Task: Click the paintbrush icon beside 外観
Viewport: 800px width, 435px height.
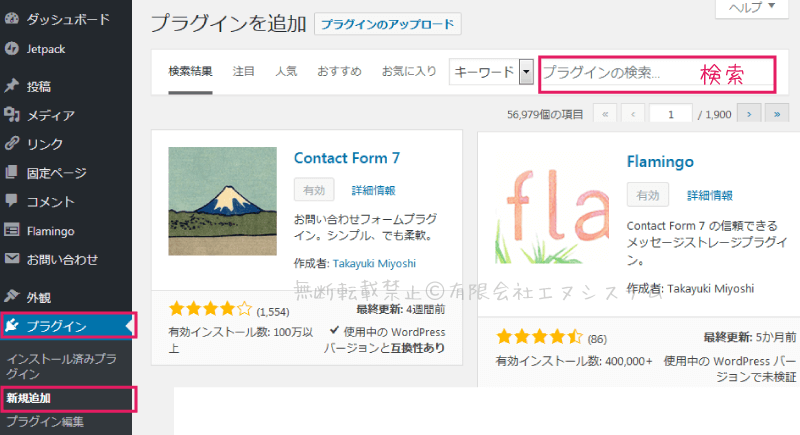Action: pos(11,296)
